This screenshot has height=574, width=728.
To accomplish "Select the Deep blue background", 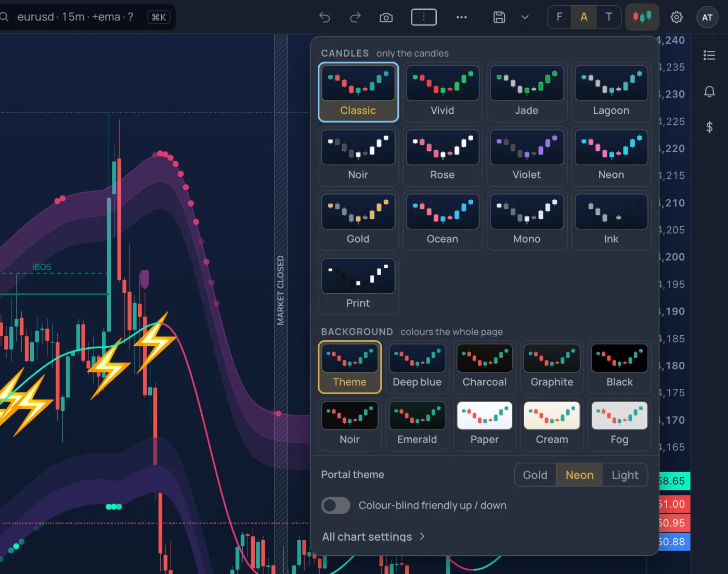I will point(417,367).
